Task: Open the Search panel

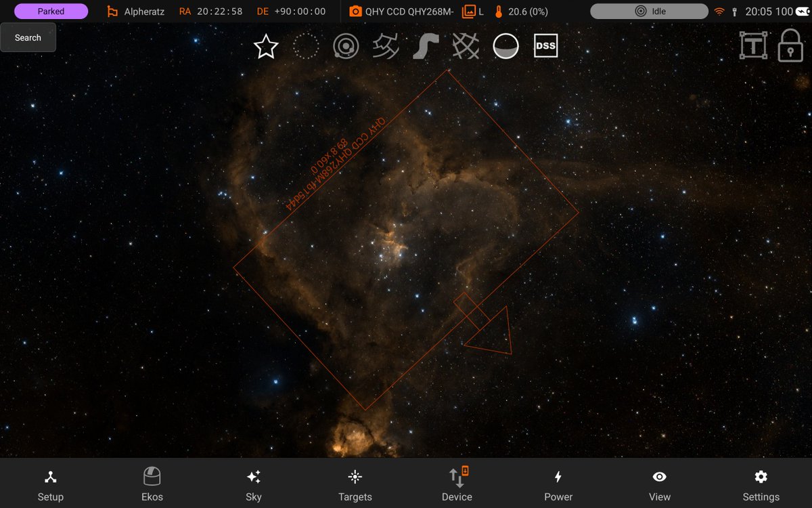Action: [28, 37]
